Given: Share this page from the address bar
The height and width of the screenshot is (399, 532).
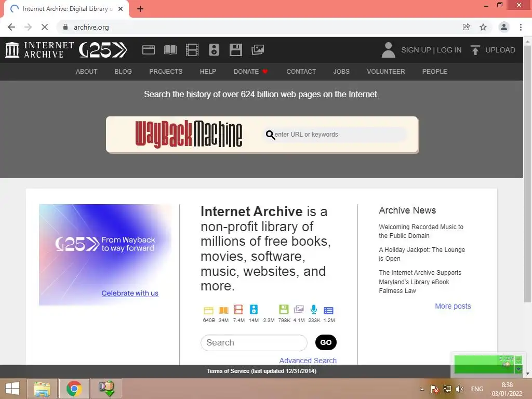Looking at the screenshot, I should [x=467, y=27].
